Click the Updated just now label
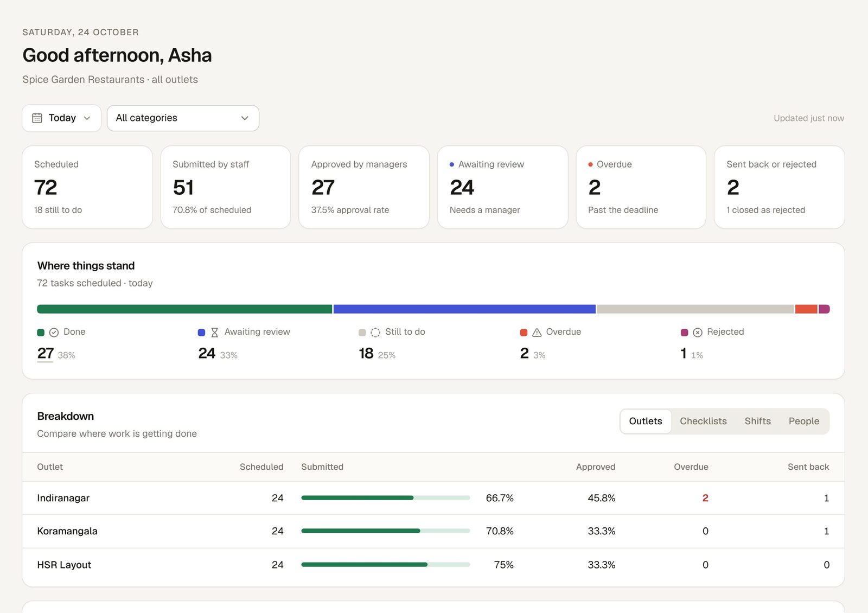 809,118
